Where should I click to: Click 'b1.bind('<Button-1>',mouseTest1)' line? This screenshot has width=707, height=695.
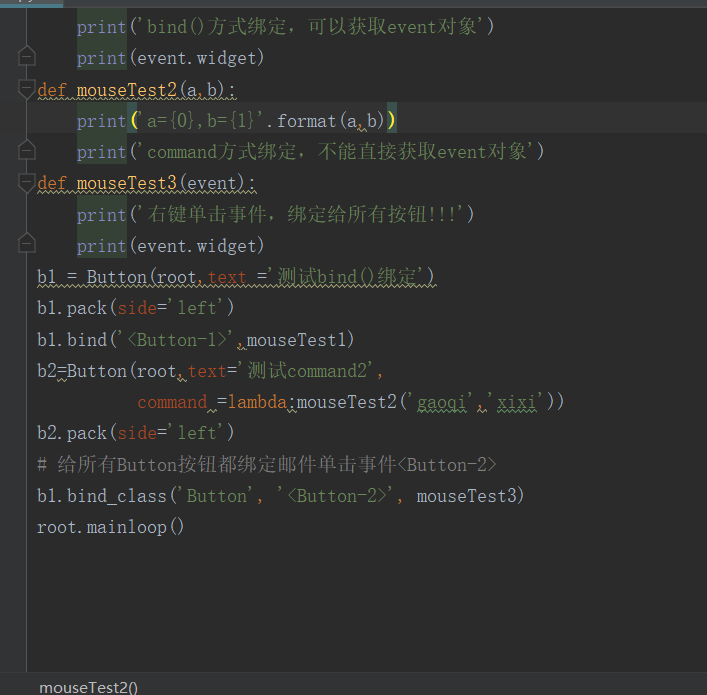[x=195, y=340]
